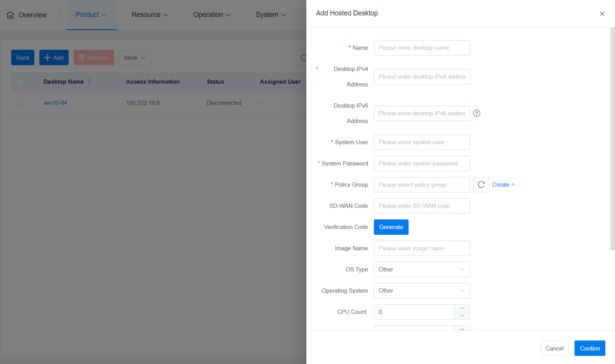Click the Confirm button
Viewport: 615px width, 364px height.
pyautogui.click(x=590, y=348)
